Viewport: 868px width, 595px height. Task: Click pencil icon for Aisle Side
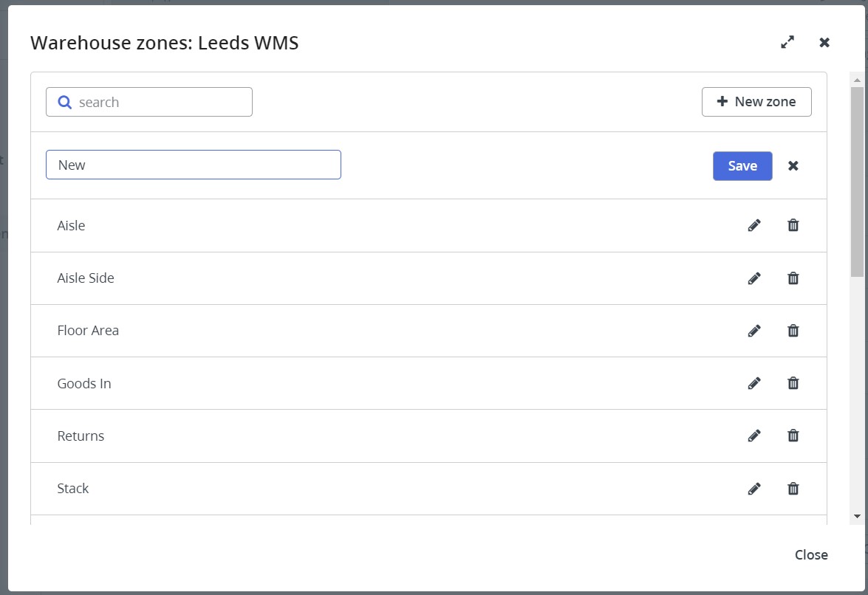[754, 278]
